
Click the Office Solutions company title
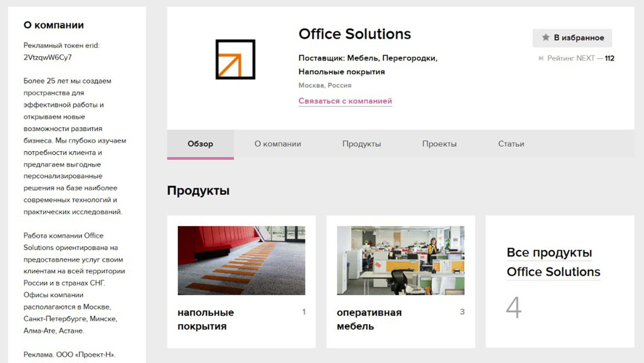click(x=355, y=34)
